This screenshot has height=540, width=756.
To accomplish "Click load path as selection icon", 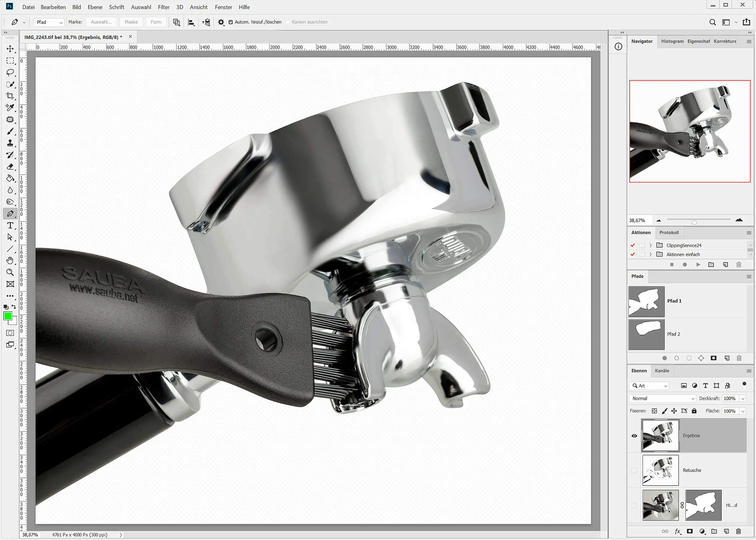I will tap(689, 358).
